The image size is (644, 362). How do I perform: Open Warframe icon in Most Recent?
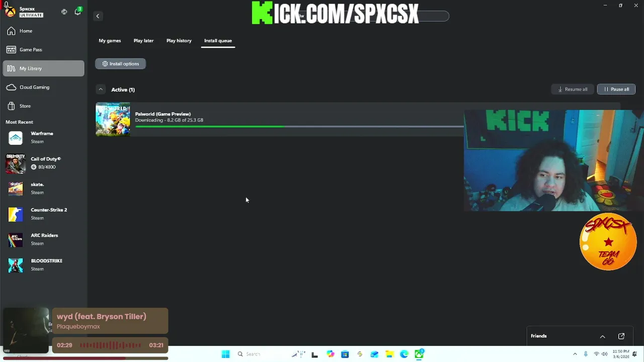[x=16, y=138]
